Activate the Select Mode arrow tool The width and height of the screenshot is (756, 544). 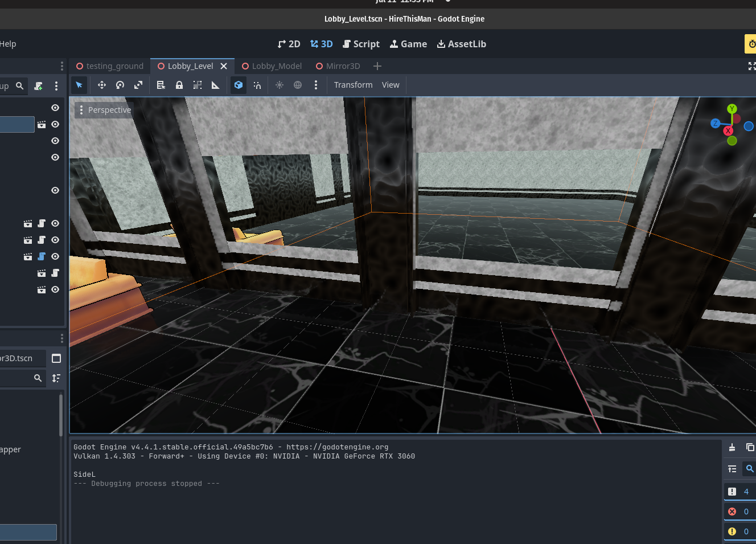[x=79, y=85]
